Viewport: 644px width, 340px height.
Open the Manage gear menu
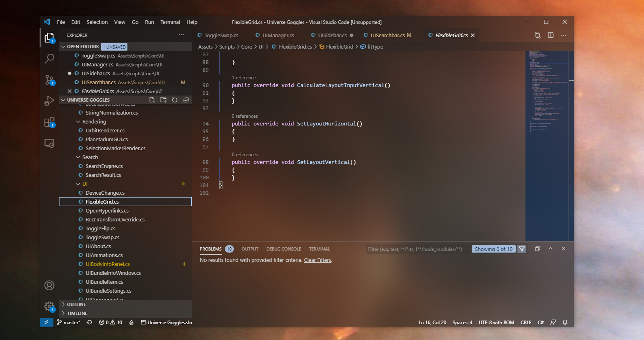point(49,306)
